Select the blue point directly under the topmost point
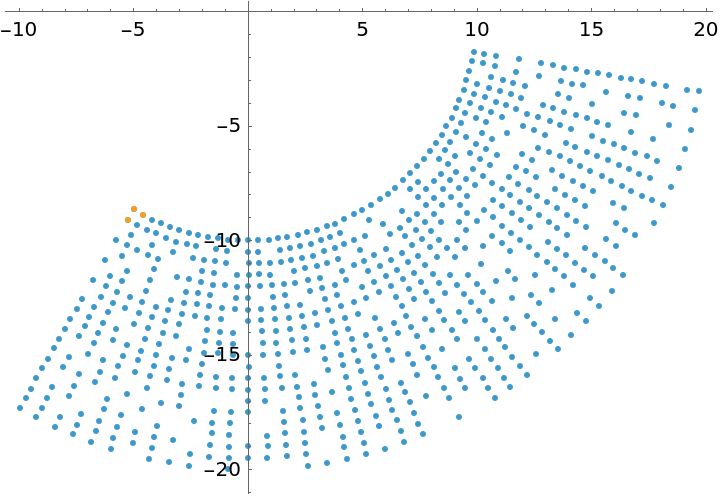The height and width of the screenshot is (496, 720). [472, 62]
